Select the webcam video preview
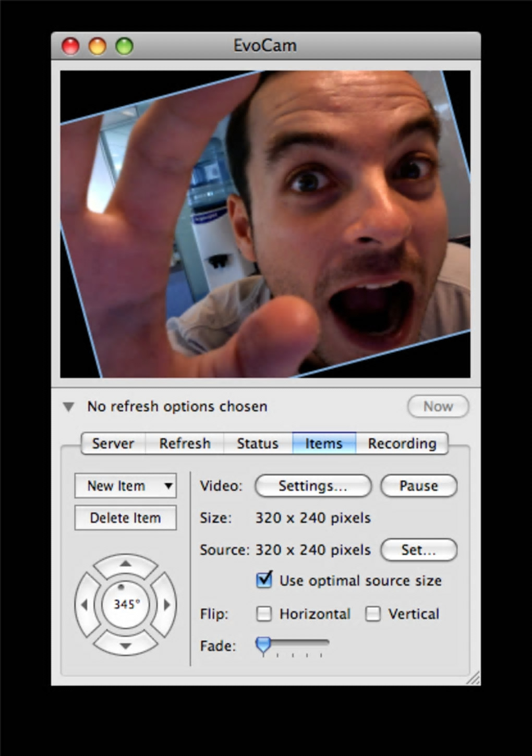The image size is (532, 756). (x=265, y=224)
